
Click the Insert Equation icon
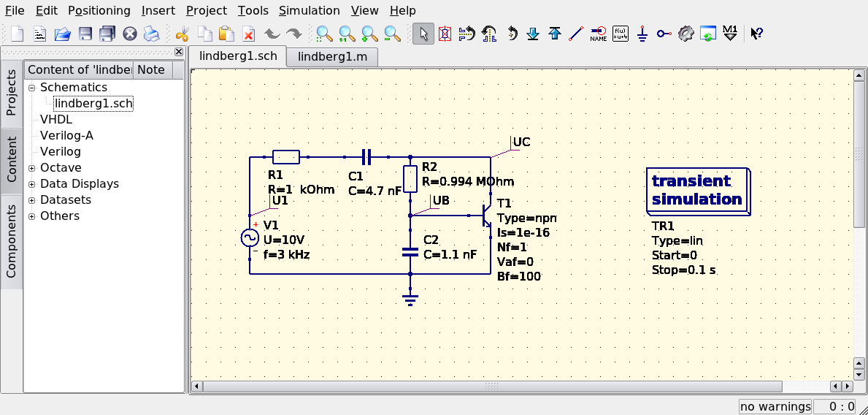[x=620, y=34]
